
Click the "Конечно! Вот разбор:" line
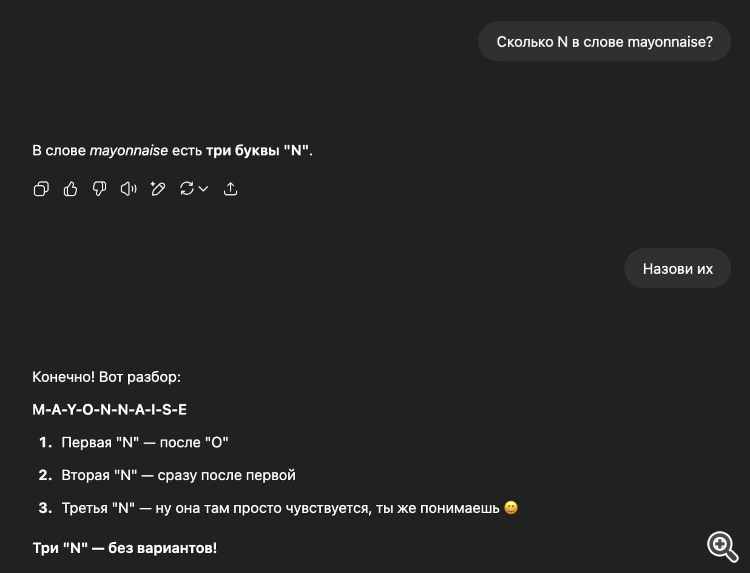coord(106,378)
